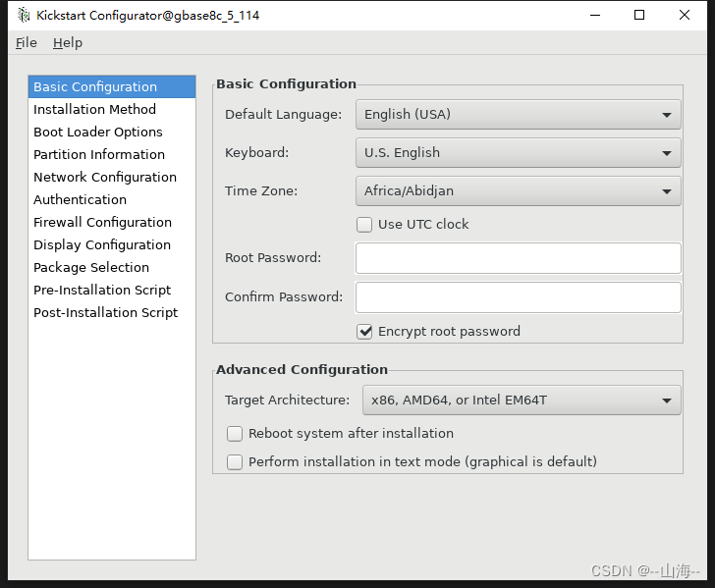Go to Installation Method section
The width and height of the screenshot is (715, 588).
[112, 109]
